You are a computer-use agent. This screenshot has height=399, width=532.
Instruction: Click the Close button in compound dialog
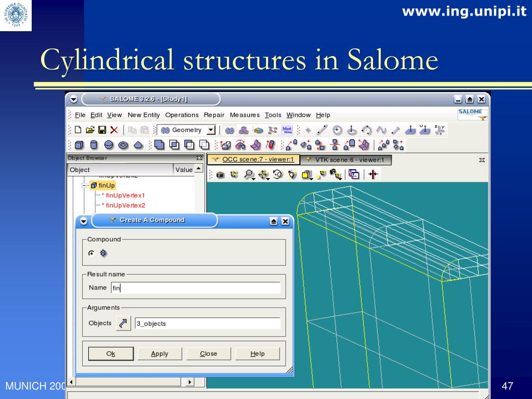click(208, 353)
